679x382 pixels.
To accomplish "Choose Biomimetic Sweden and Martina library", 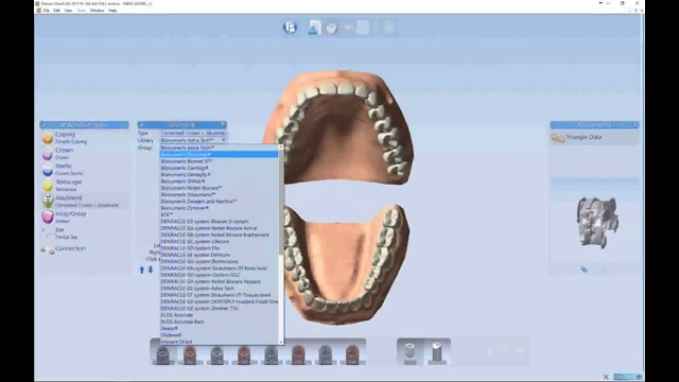I will coord(198,201).
